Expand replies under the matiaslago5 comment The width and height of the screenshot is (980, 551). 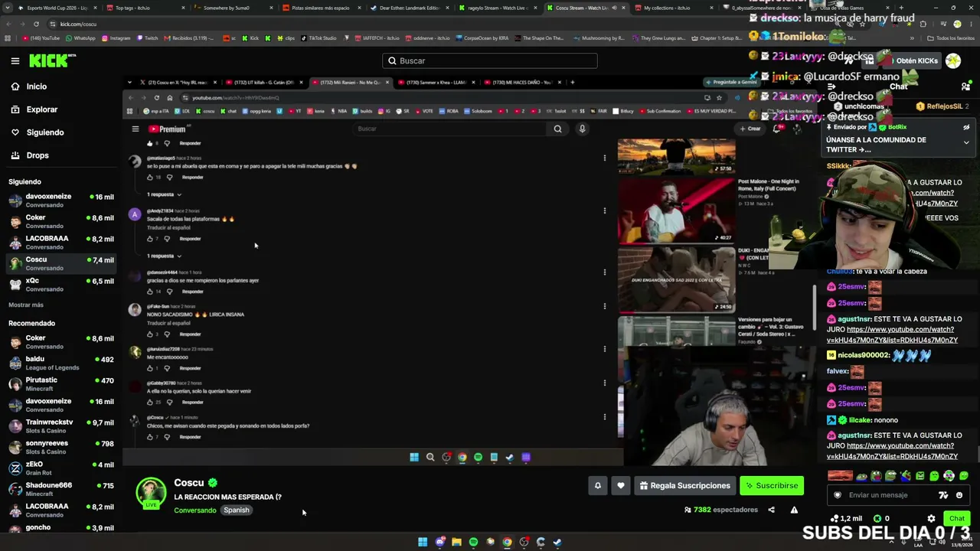click(165, 194)
